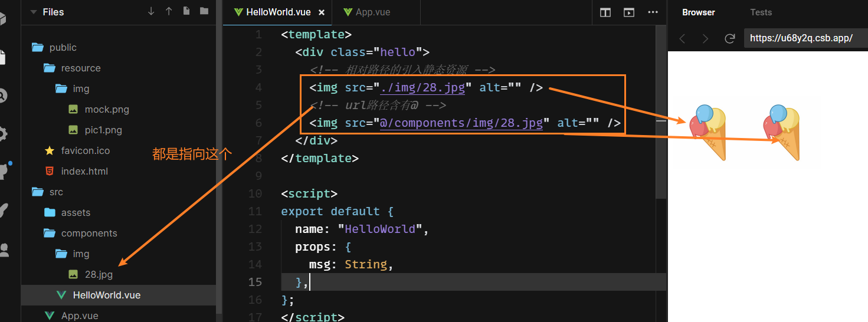868x322 pixels.
Task: Click the closing </template> tag line
Action: point(320,158)
